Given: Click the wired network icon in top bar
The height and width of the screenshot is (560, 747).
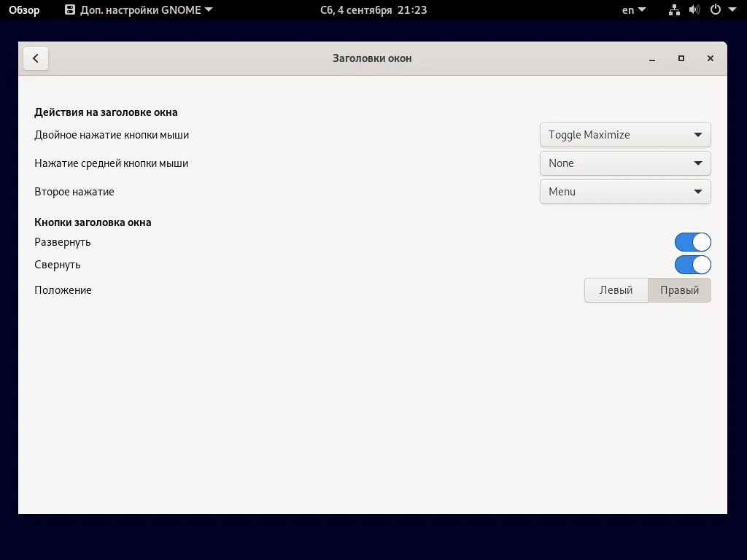Looking at the screenshot, I should (674, 10).
